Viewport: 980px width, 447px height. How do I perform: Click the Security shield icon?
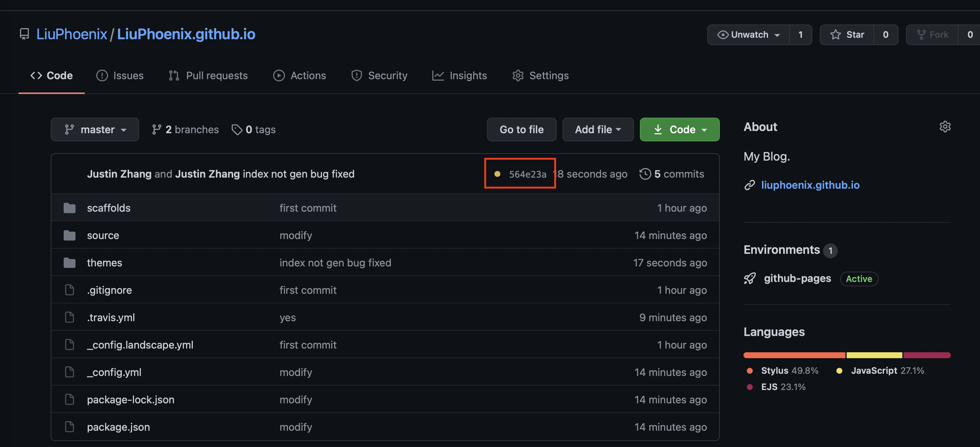click(x=356, y=75)
